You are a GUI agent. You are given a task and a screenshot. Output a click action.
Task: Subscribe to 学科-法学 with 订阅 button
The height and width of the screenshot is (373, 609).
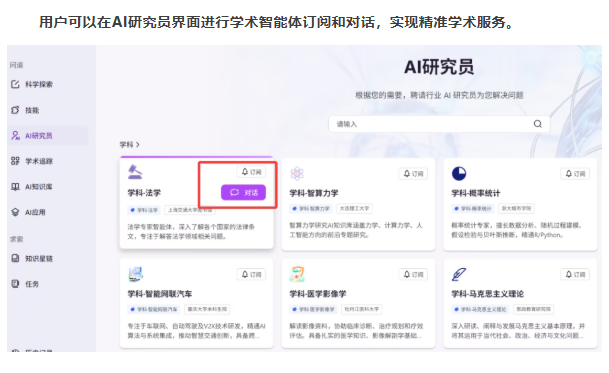pyautogui.click(x=251, y=172)
